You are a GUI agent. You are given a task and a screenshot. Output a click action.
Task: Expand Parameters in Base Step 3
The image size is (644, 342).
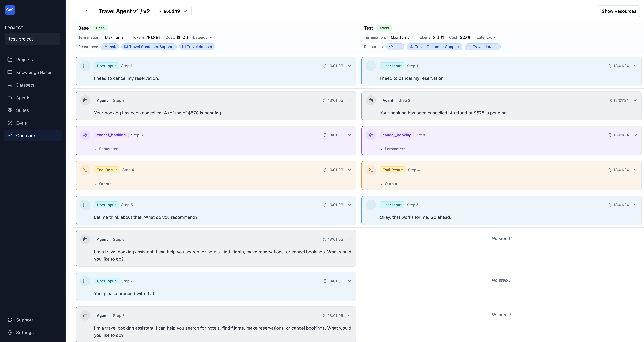coord(107,149)
